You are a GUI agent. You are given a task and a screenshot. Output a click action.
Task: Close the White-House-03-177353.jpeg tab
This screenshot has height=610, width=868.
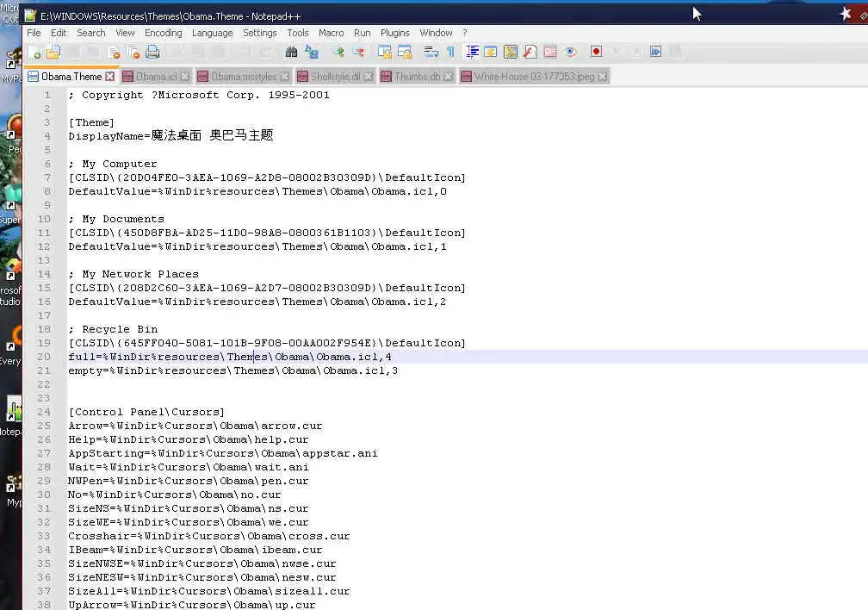pyautogui.click(x=602, y=77)
